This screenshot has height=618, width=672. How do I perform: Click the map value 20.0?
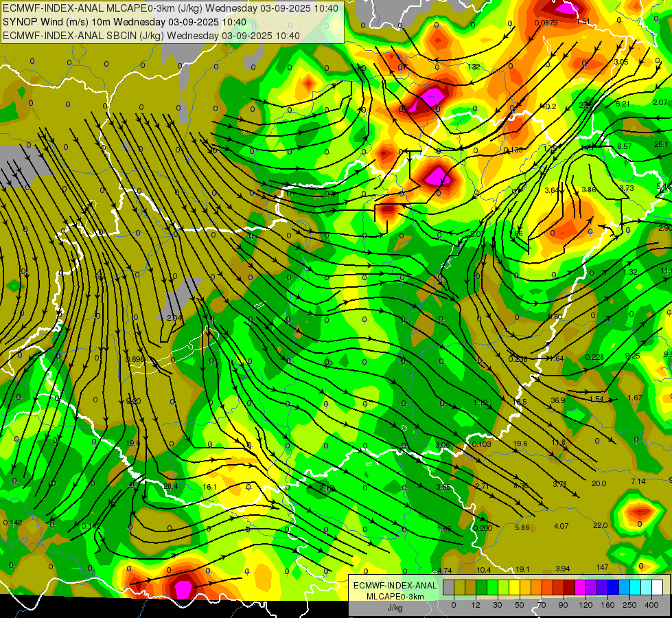pos(599,484)
